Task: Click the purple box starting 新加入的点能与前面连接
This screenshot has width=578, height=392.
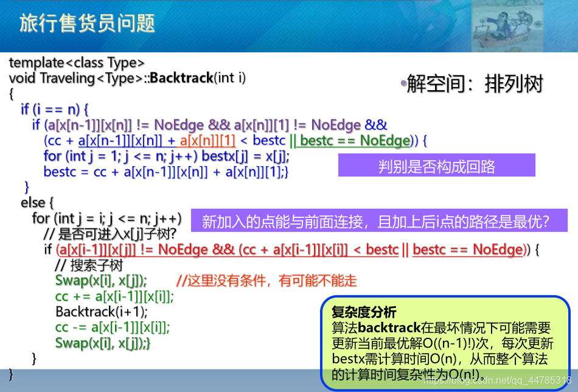Action: pos(379,220)
